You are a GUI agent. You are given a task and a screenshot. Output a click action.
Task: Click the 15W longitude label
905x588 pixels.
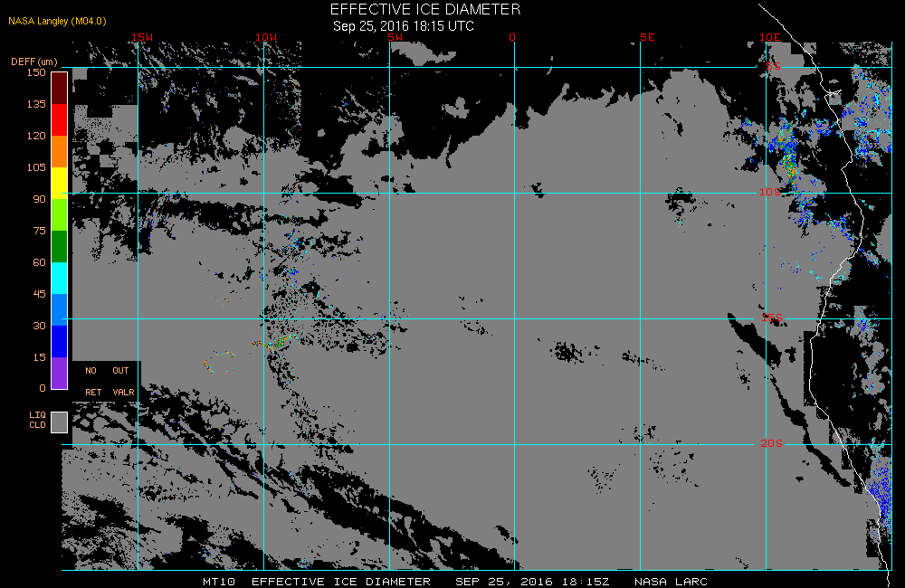point(142,37)
